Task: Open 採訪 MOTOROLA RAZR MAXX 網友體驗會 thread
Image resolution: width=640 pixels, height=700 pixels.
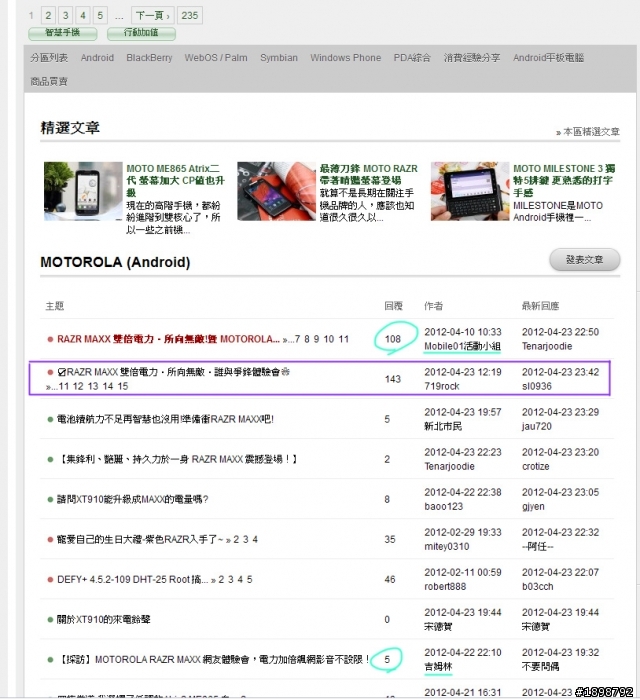Action: (x=213, y=660)
